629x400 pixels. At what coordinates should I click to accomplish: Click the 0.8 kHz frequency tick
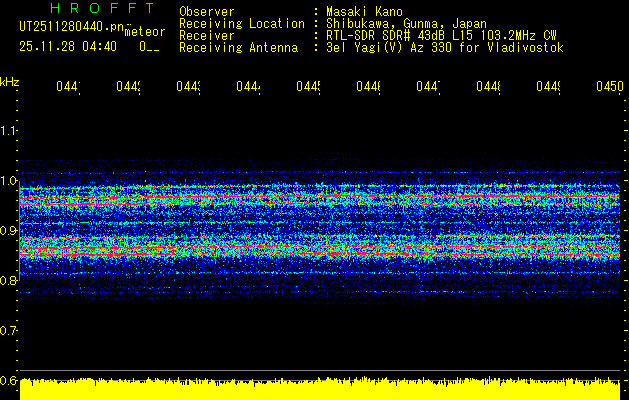click(x=9, y=281)
